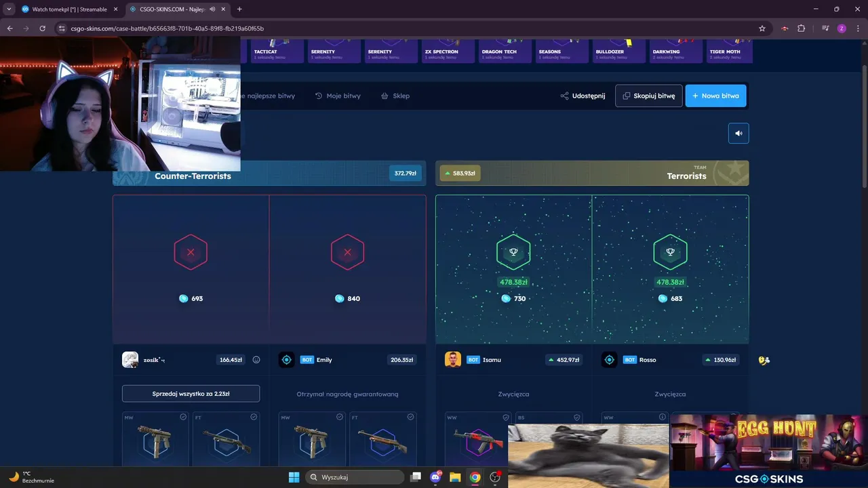The height and width of the screenshot is (488, 868).
Task: Click the emoji reaction icon right of Rosso
Action: [764, 360]
